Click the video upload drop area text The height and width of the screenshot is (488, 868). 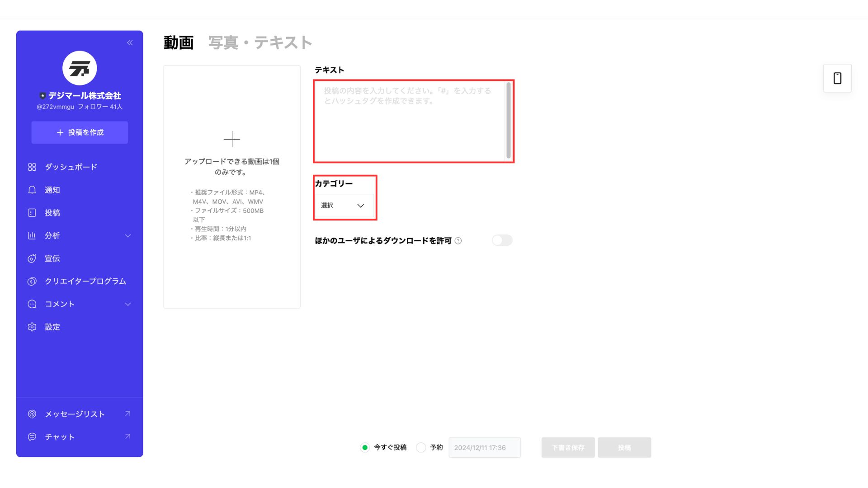[x=232, y=167]
